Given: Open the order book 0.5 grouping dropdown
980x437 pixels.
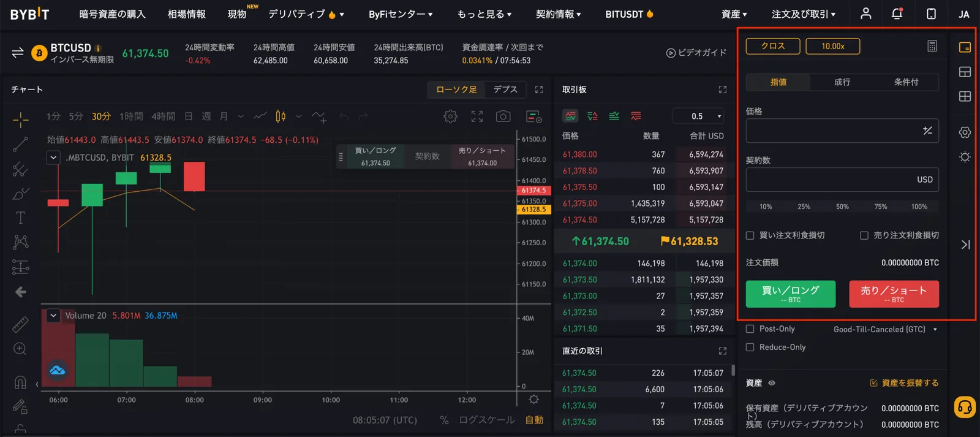Looking at the screenshot, I should 699,116.
